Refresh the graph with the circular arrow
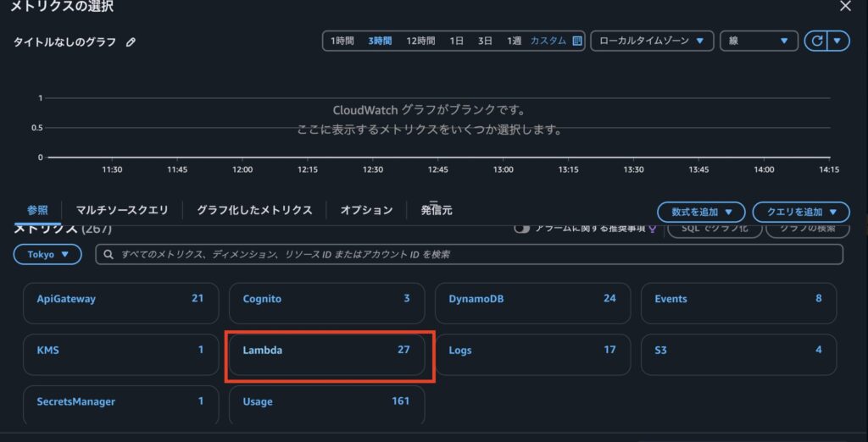This screenshot has height=442, width=868. [x=816, y=41]
